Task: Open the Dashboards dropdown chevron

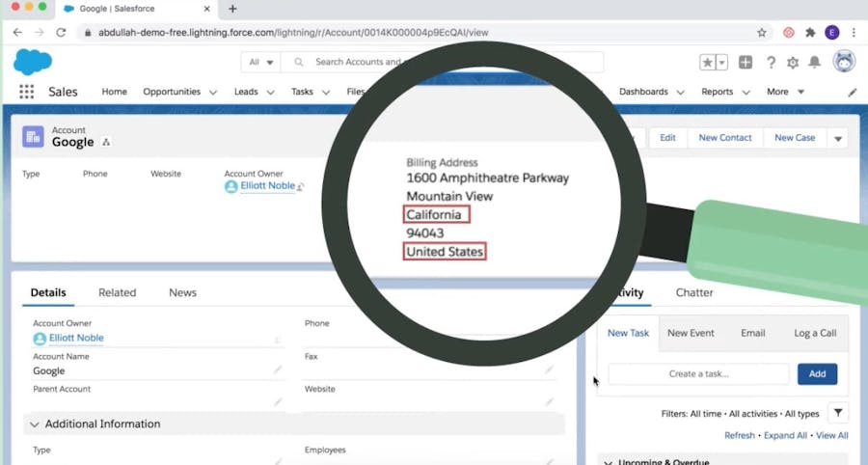Action: coord(680,93)
